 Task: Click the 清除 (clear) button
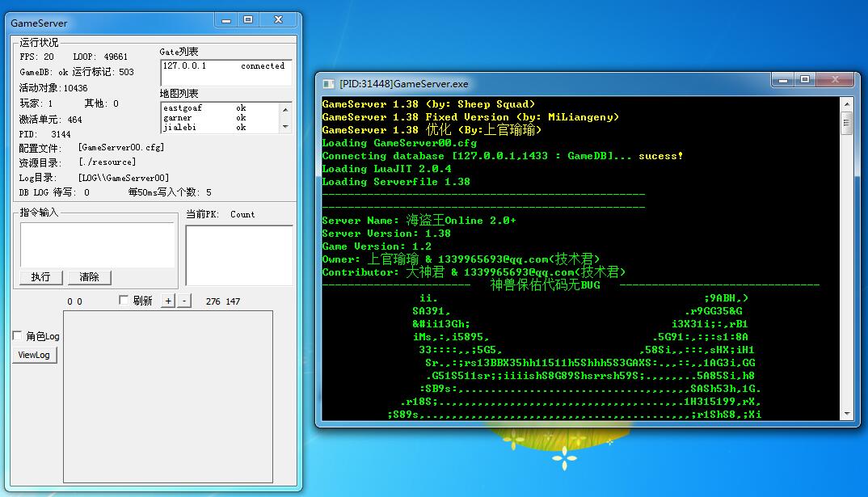click(89, 276)
